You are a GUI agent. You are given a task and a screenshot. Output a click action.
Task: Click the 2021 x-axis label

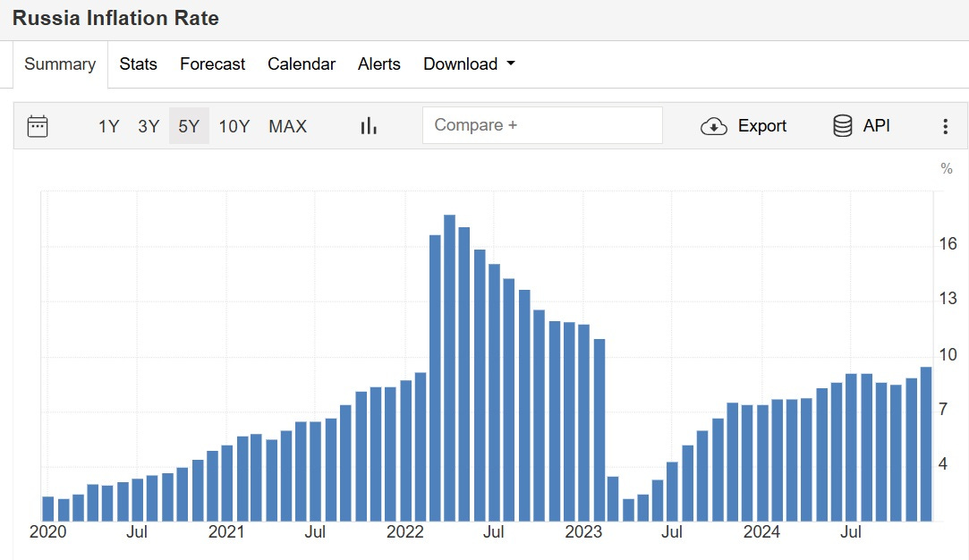click(226, 532)
